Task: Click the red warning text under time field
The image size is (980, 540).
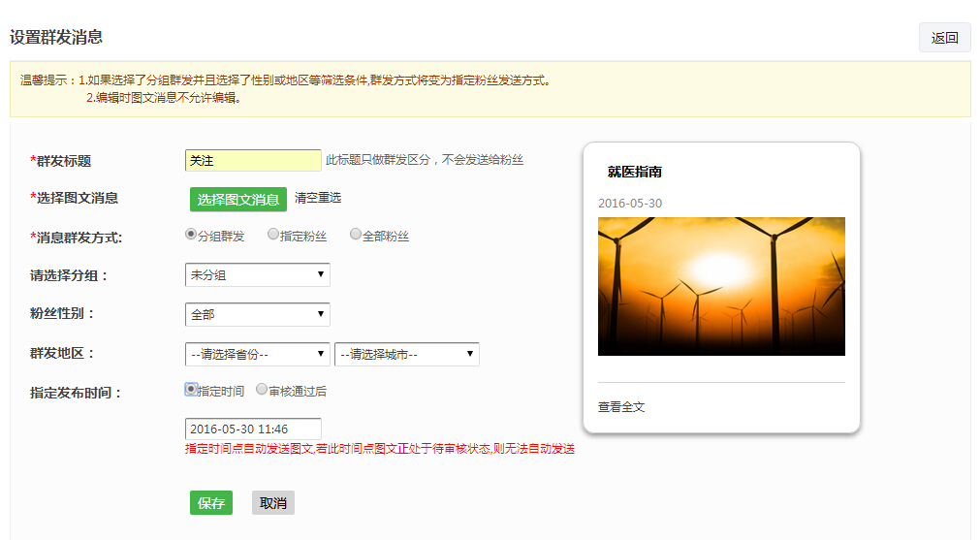Action: [380, 449]
